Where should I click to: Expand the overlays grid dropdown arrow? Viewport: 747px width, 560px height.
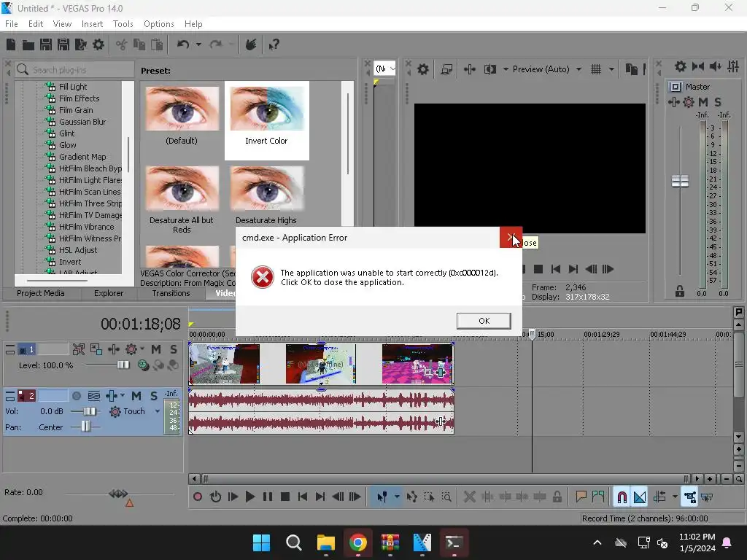pos(611,69)
